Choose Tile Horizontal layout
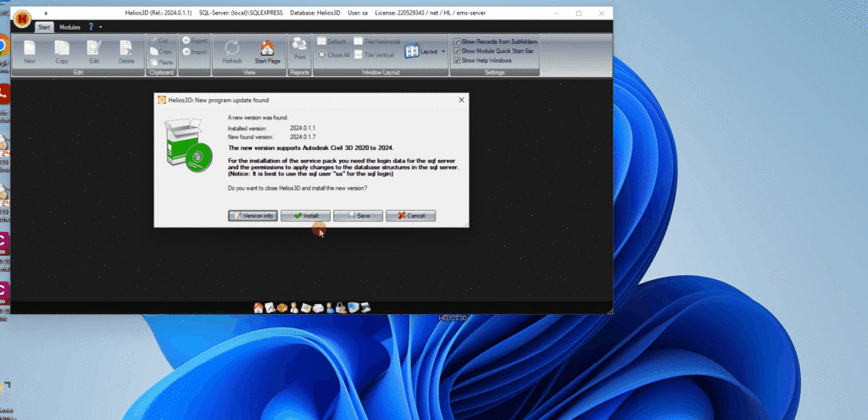The width and height of the screenshot is (868, 420). 376,41
